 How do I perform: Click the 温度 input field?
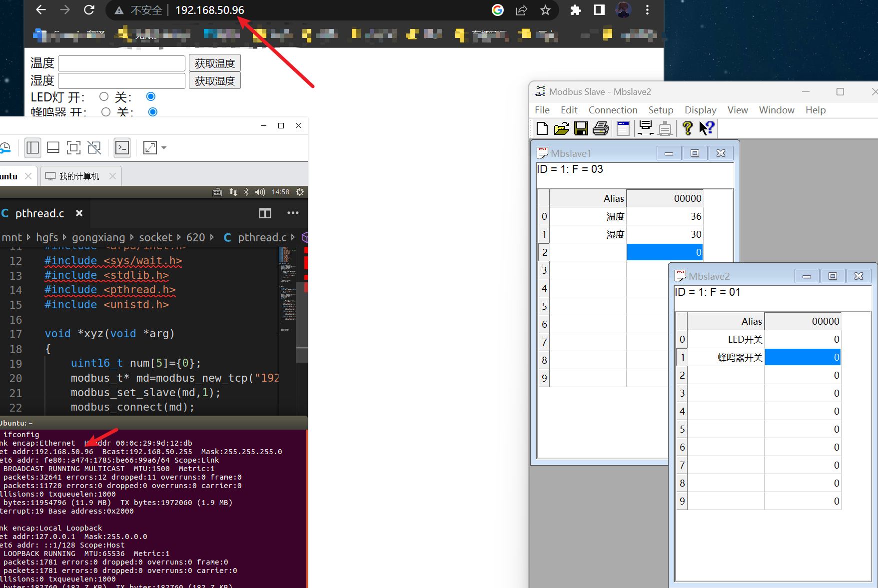tap(122, 63)
